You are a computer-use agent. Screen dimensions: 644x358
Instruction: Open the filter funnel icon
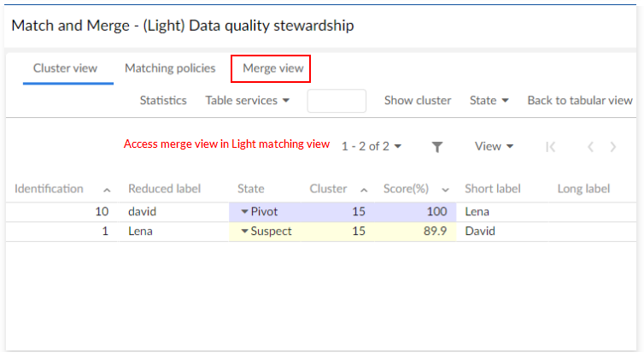point(437,147)
